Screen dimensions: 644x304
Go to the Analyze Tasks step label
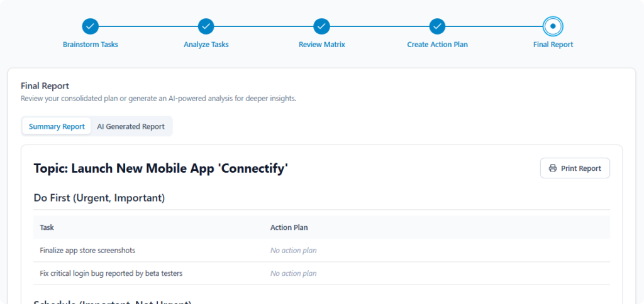(x=206, y=45)
